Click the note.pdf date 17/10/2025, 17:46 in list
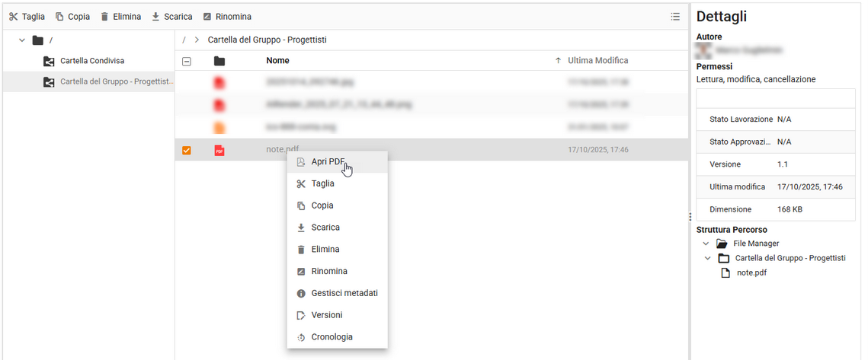The width and height of the screenshot is (868, 360). tap(598, 150)
